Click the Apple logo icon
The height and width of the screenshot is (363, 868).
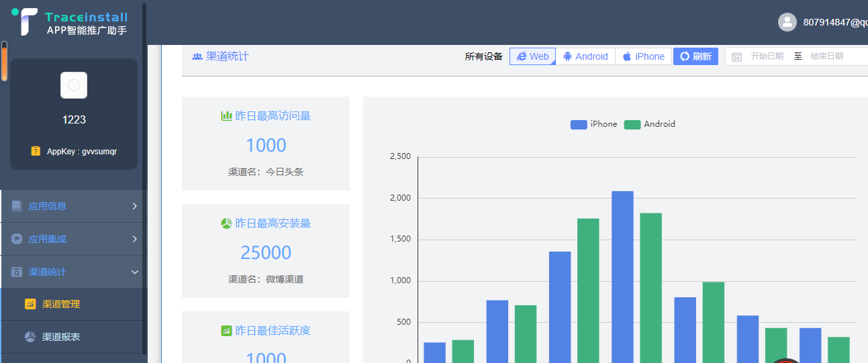pyautogui.click(x=627, y=56)
